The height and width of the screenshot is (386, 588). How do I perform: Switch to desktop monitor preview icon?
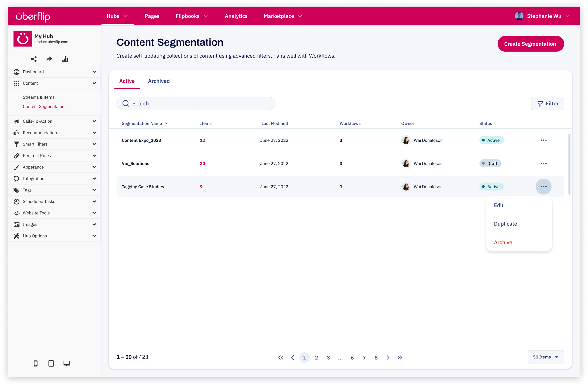(x=67, y=363)
